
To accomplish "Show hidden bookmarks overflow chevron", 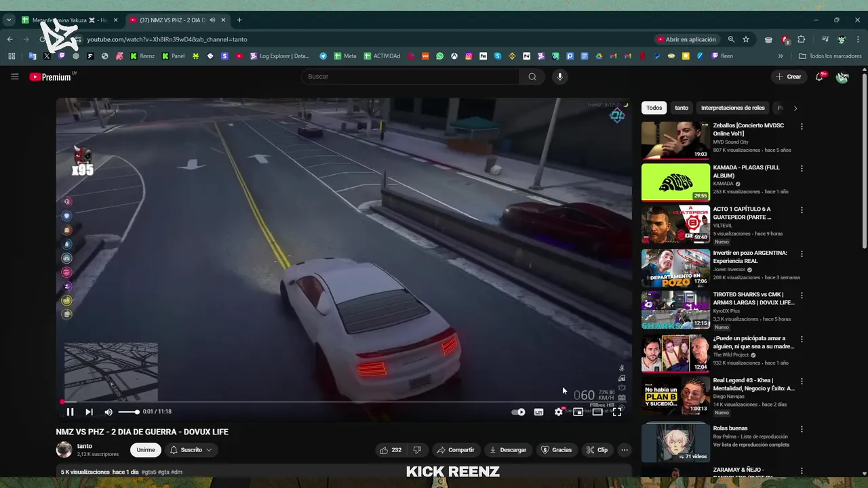I will [x=781, y=56].
